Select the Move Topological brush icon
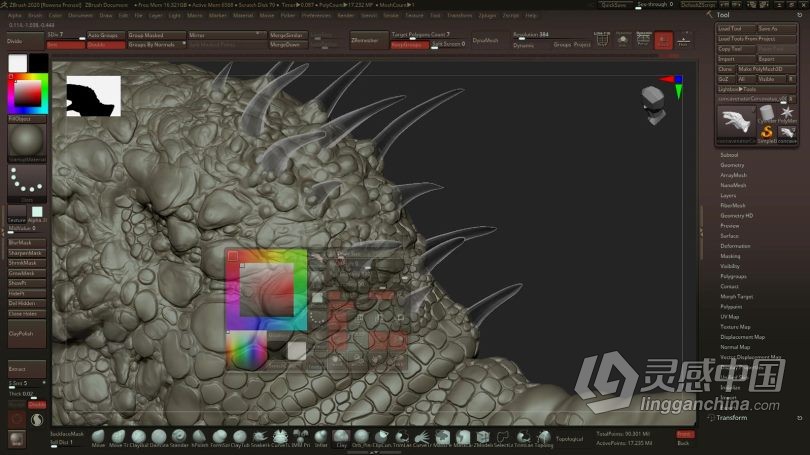810x455 pixels. tap(118, 436)
